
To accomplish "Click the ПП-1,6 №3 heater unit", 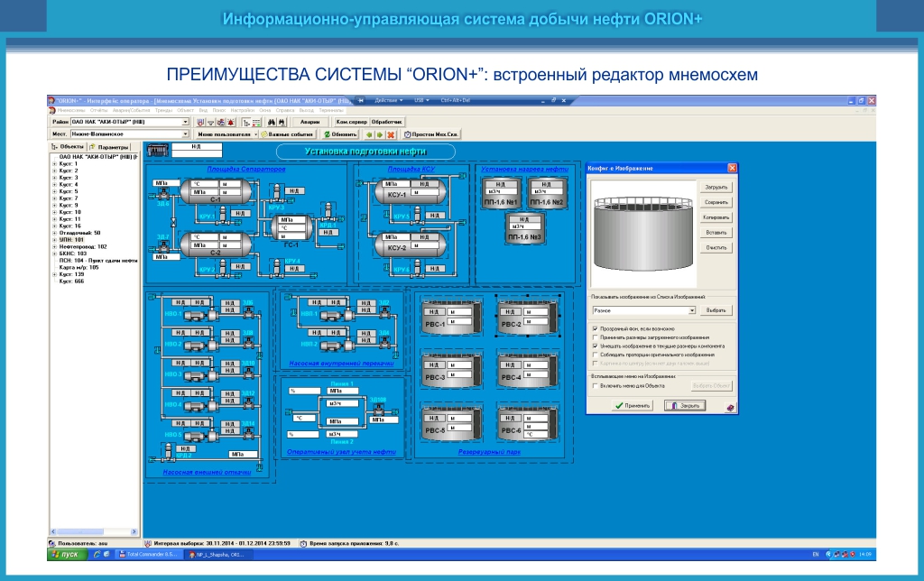I will pyautogui.click(x=524, y=228).
